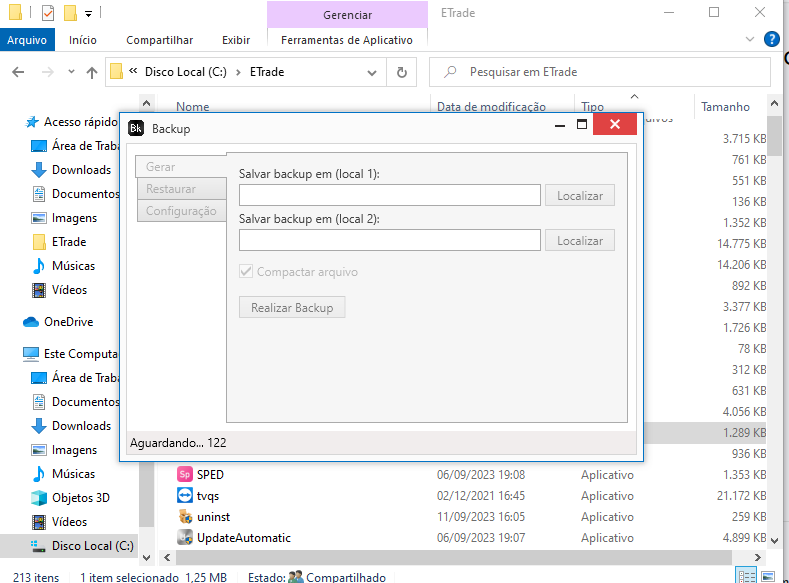
Task: Click the uninst application icon
Action: (x=185, y=517)
